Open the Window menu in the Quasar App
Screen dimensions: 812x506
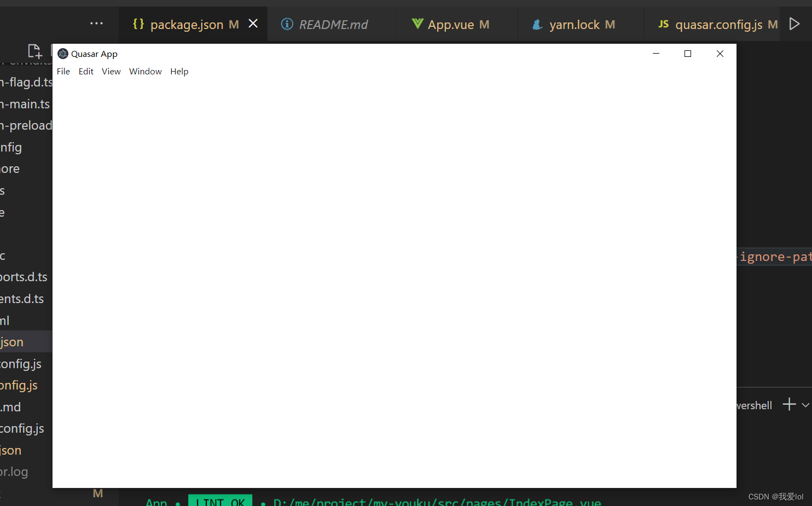coord(145,71)
